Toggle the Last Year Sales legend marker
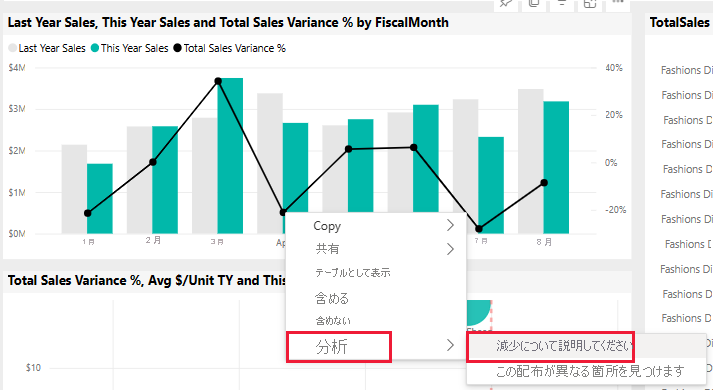713x390 pixels. pos(13,48)
